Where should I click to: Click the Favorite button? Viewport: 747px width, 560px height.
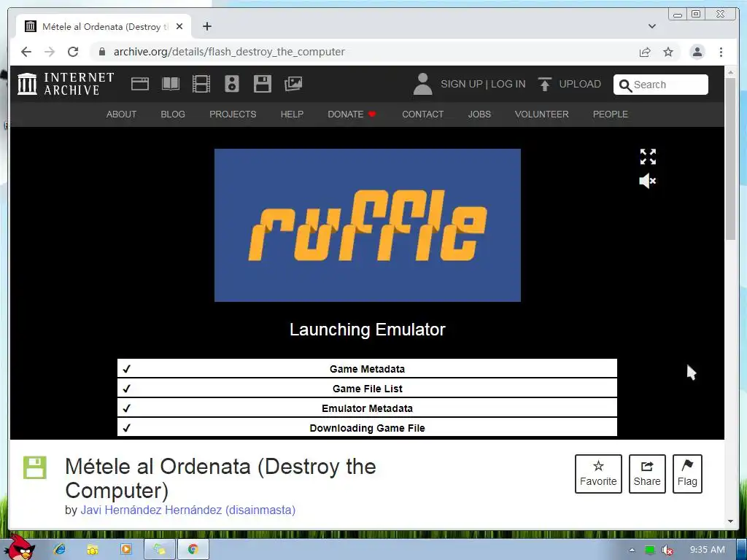point(598,474)
